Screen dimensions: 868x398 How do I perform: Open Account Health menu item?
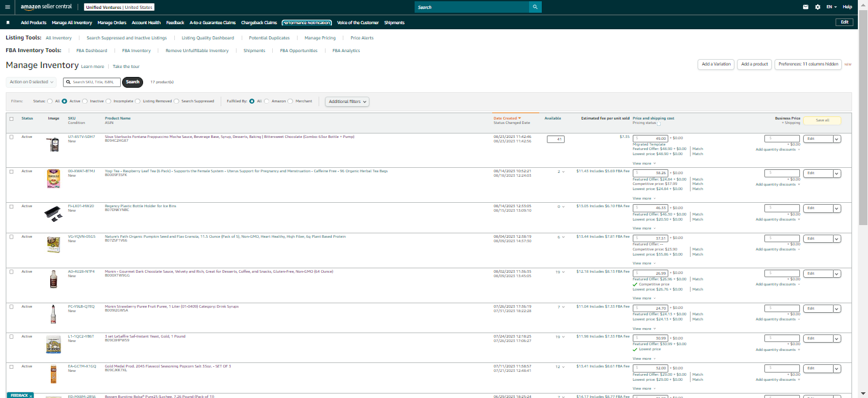[146, 22]
